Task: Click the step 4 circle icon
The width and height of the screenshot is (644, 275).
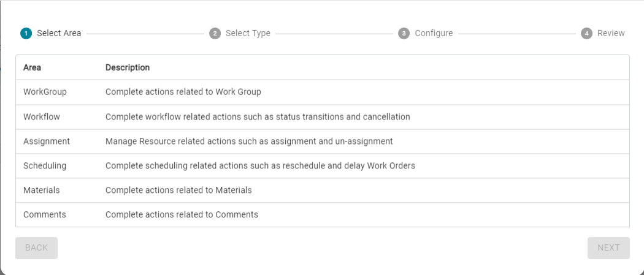Action: coord(587,34)
